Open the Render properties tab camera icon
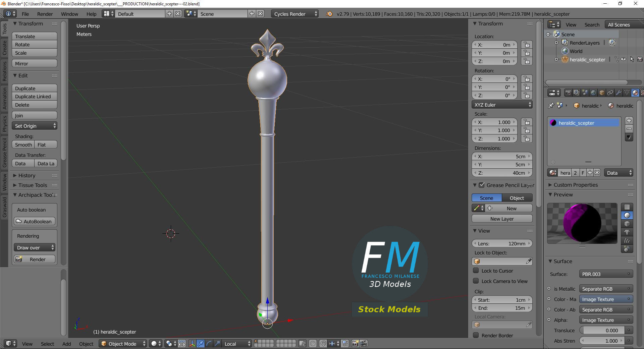The height and width of the screenshot is (349, 644). point(568,93)
